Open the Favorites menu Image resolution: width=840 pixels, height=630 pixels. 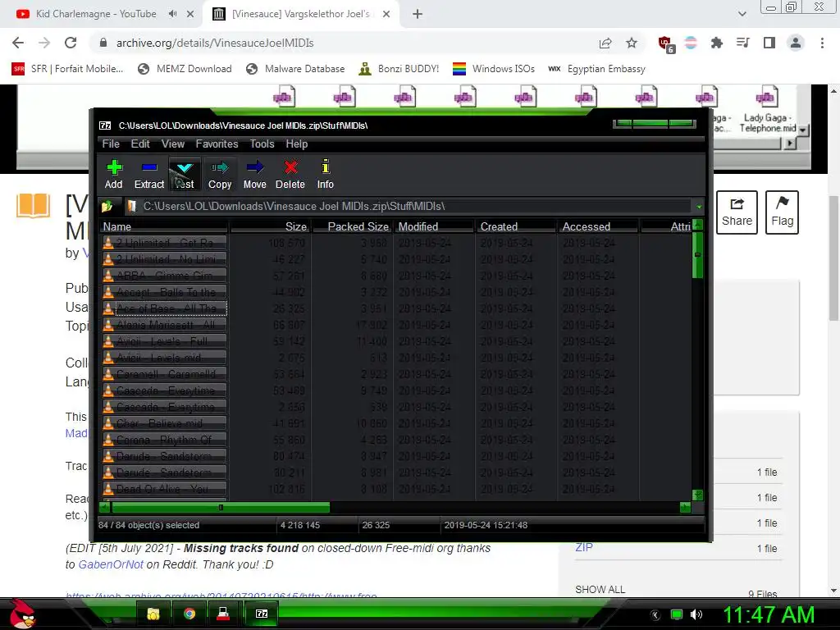coord(217,144)
